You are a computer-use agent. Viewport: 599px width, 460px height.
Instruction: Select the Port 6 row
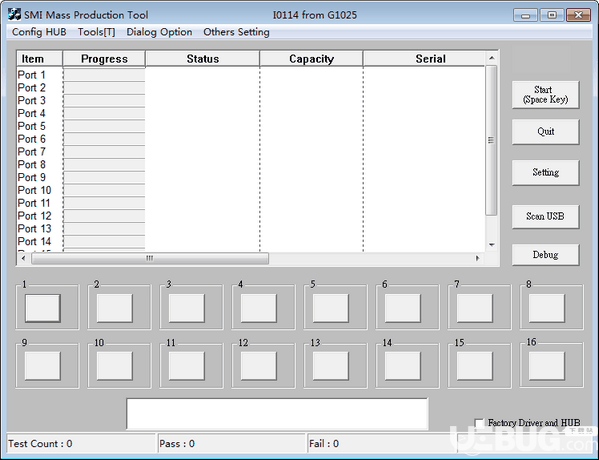251,139
